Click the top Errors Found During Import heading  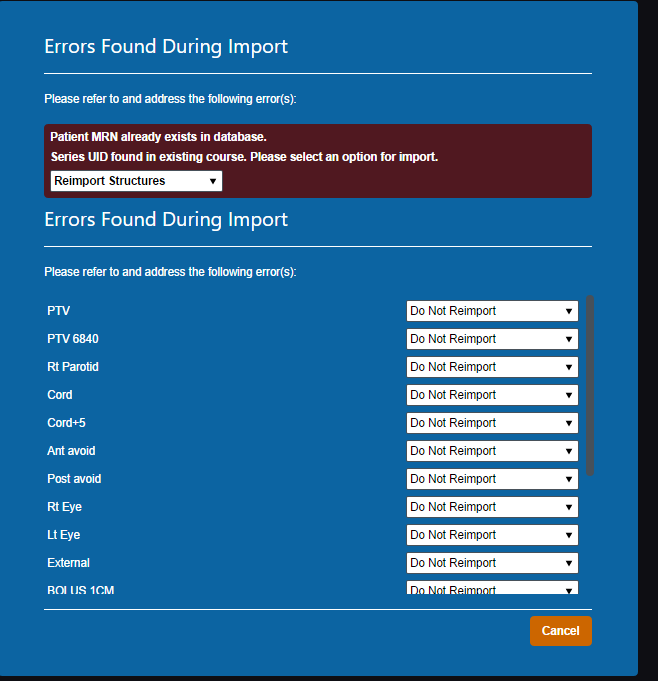click(x=166, y=47)
